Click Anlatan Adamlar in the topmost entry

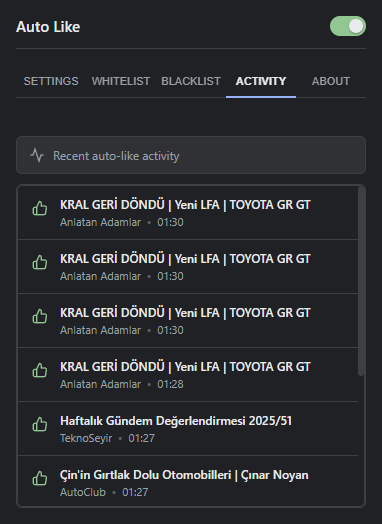[x=101, y=222]
